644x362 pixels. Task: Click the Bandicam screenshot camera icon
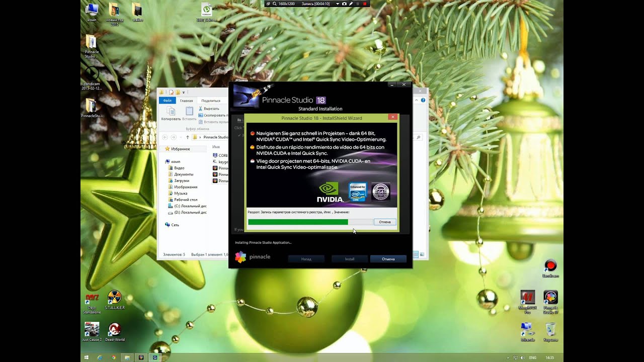coord(344,4)
